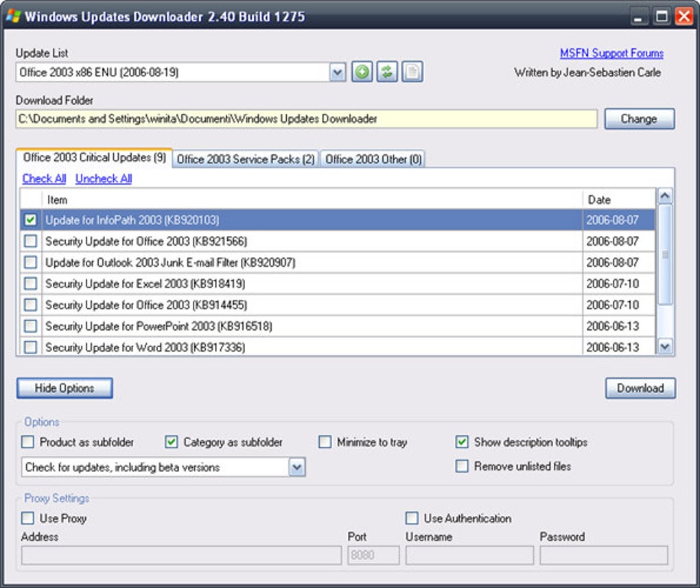Switch to Office 2003 Service Packs (2) tab
700x588 pixels.
click(246, 159)
